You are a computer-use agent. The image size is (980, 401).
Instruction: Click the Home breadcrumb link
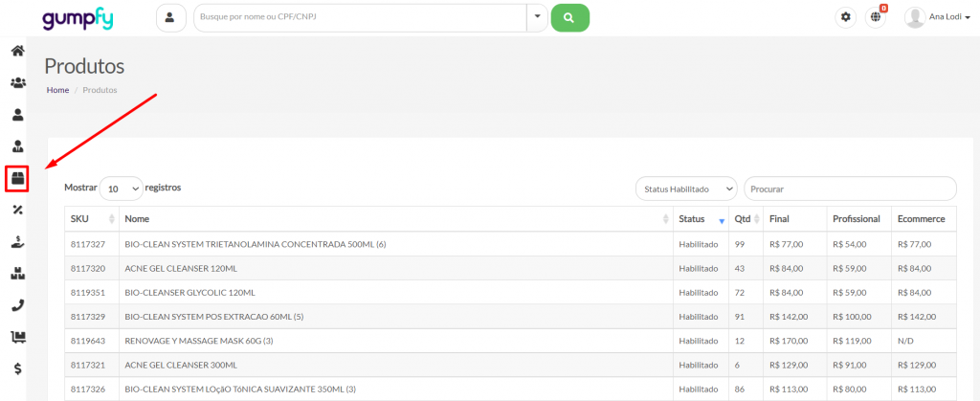[x=57, y=90]
